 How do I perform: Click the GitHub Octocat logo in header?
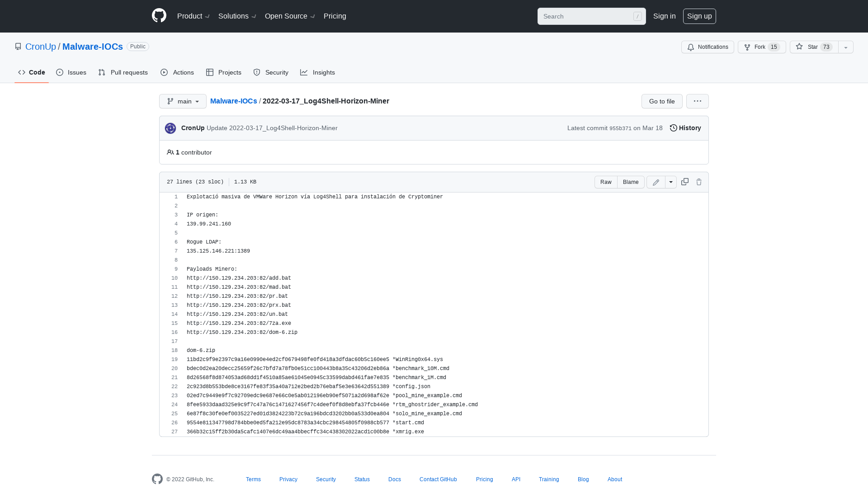tap(159, 16)
